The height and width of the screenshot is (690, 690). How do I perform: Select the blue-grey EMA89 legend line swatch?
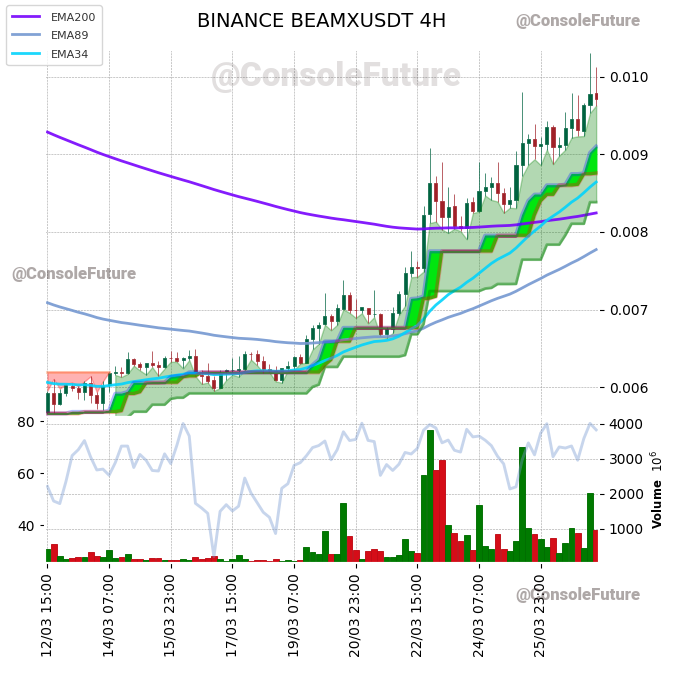26,35
